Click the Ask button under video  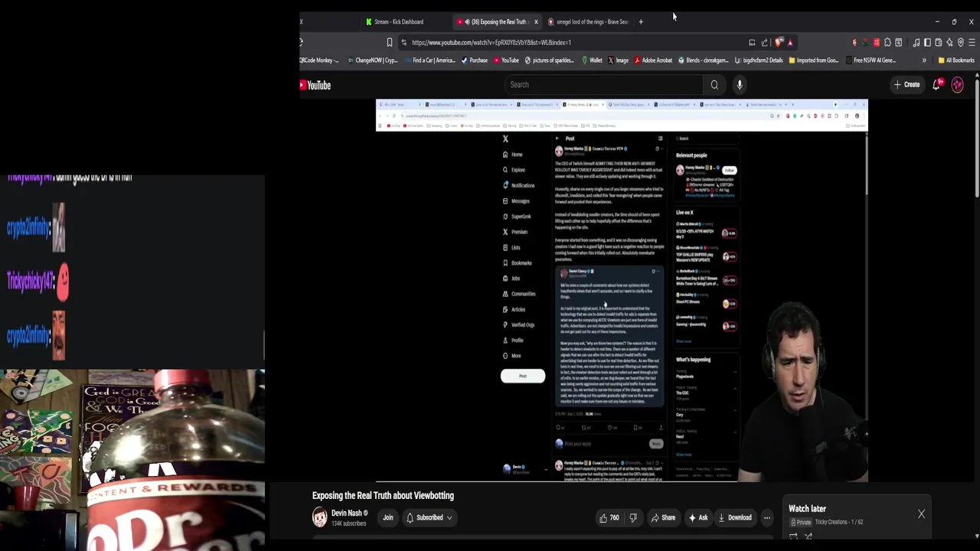698,518
